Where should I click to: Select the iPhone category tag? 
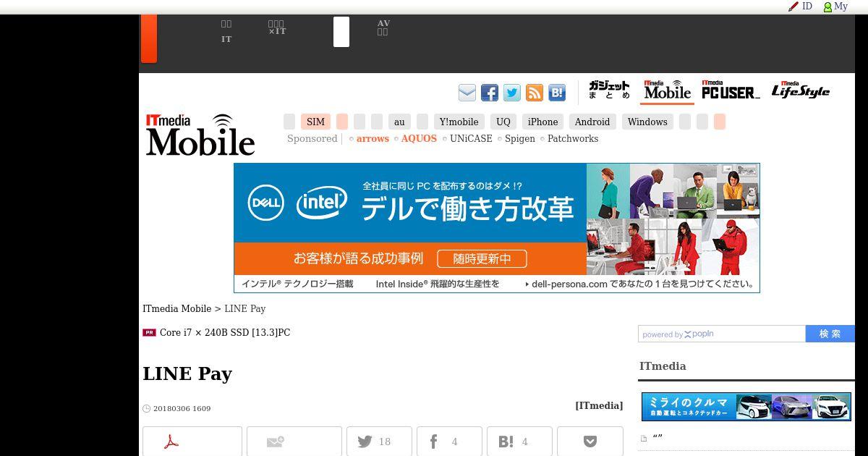542,122
